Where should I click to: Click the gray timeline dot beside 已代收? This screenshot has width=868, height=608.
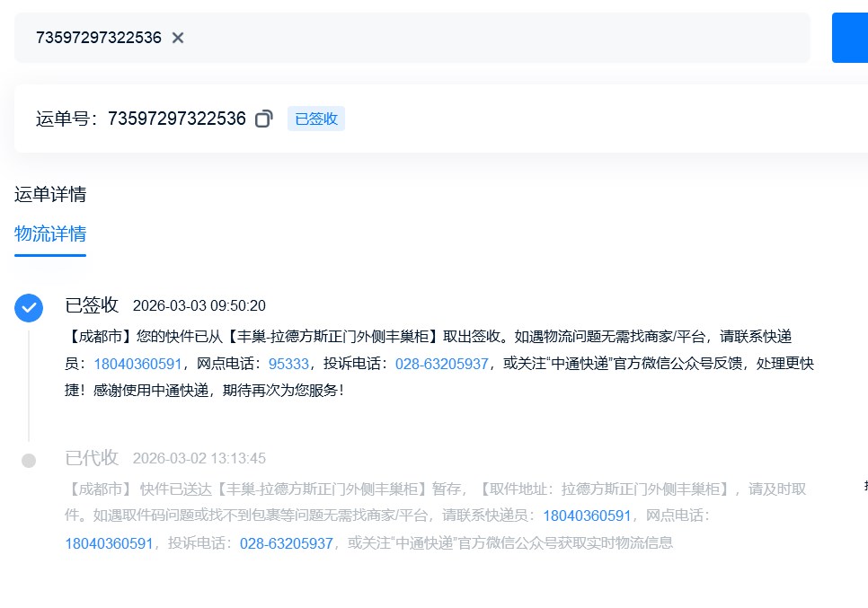pos(29,461)
